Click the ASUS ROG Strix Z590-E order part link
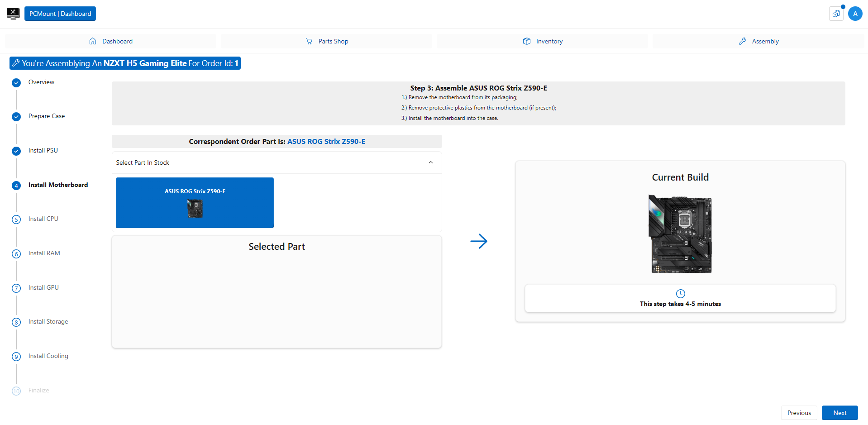 point(326,142)
